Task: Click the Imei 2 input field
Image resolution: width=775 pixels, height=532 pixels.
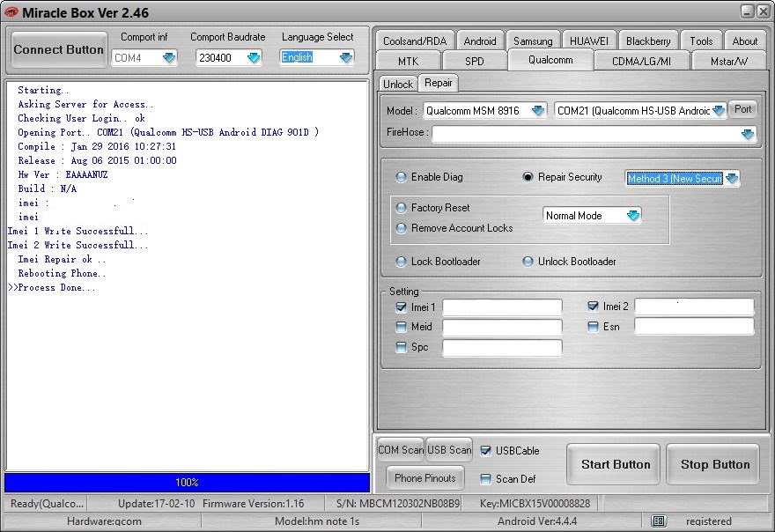Action: pyautogui.click(x=694, y=307)
